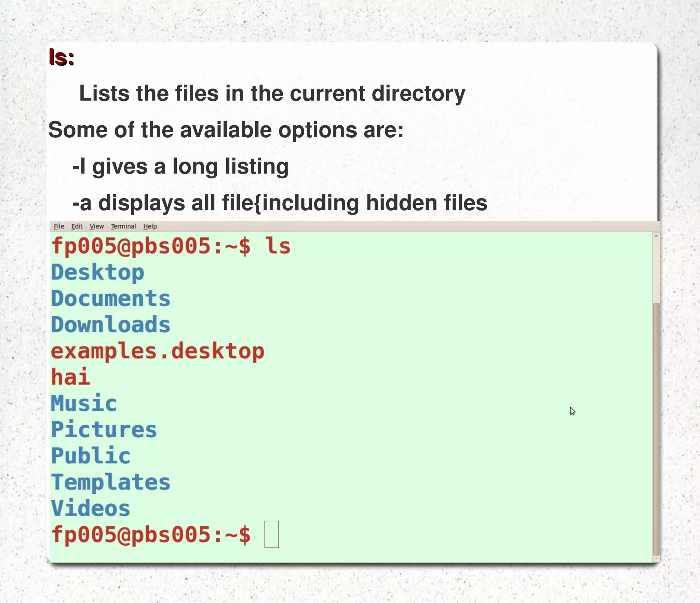Click the '-l gives a long listing' line
The width and height of the screenshot is (700, 603).
180,167
